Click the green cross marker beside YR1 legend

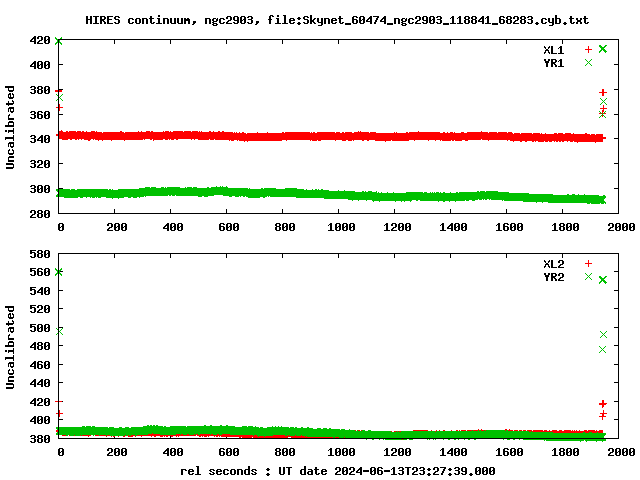coord(588,62)
